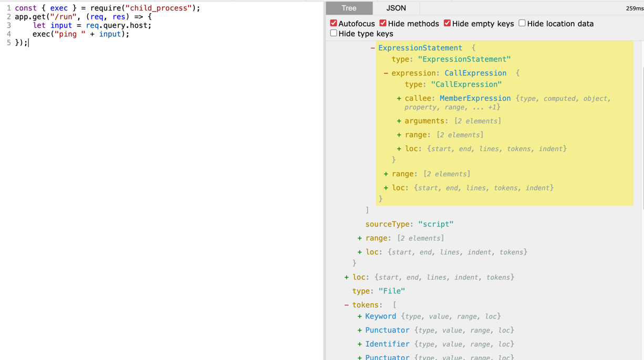Expand loc above type "File"
The width and height of the screenshot is (644, 360).
pyautogui.click(x=346, y=277)
